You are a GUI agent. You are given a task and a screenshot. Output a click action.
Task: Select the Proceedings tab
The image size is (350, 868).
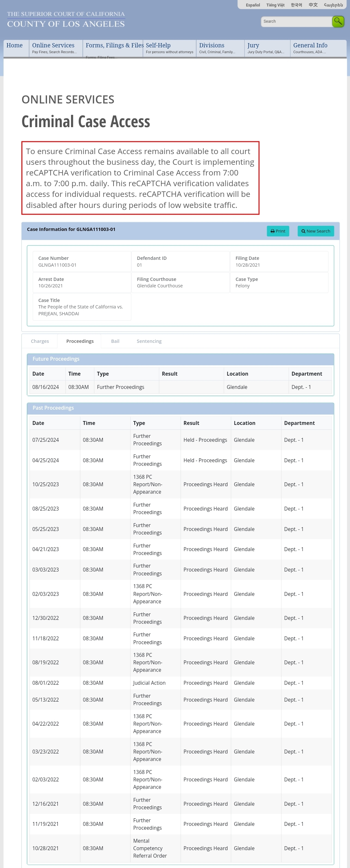point(80,341)
